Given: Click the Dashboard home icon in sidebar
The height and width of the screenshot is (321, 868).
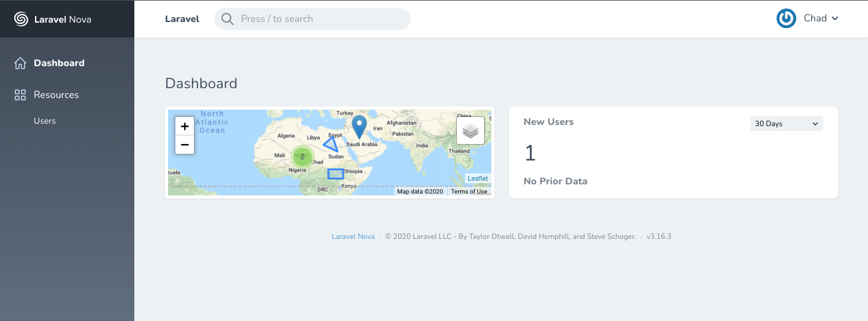Looking at the screenshot, I should 20,63.
